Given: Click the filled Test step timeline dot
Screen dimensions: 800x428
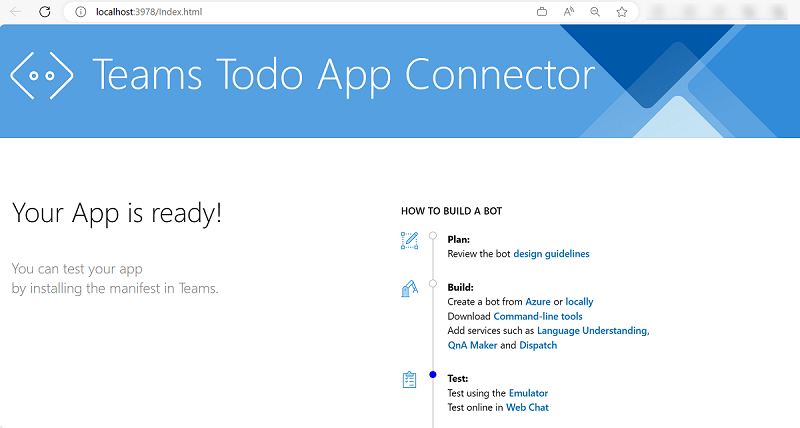Looking at the screenshot, I should [433, 374].
